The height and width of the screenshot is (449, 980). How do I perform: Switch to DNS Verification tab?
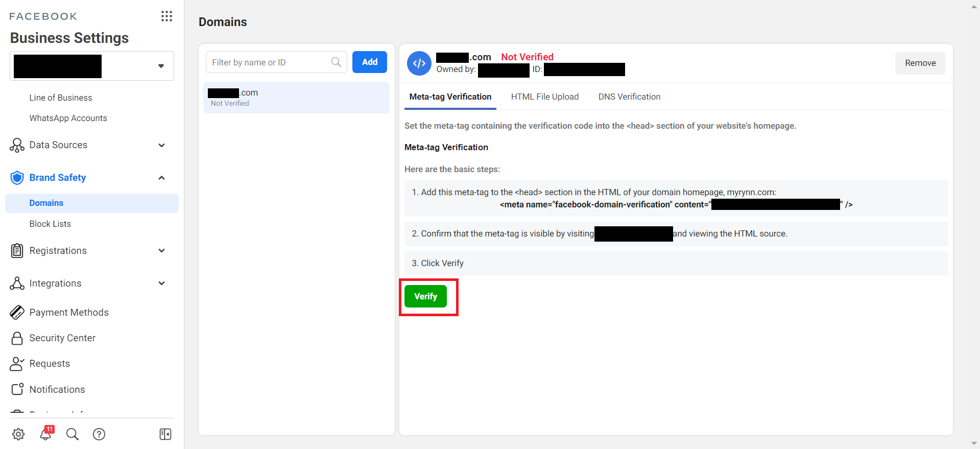pyautogui.click(x=629, y=97)
